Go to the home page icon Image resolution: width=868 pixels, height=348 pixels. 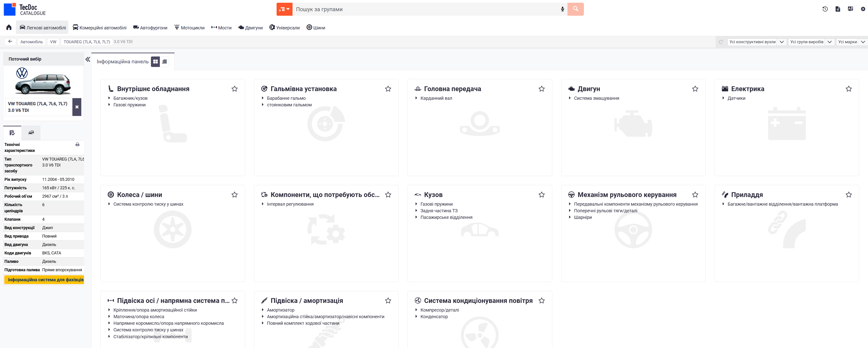(9, 27)
